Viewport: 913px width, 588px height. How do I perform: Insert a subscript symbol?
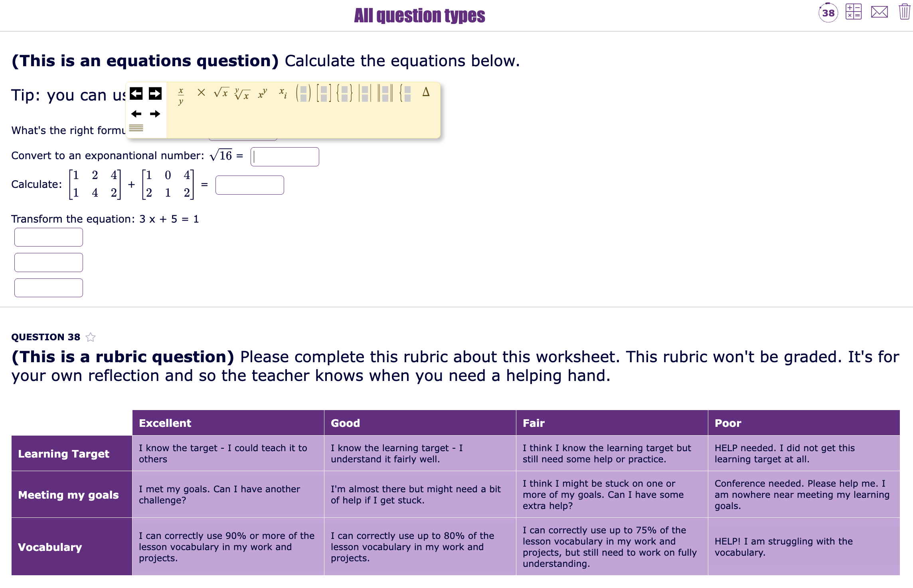(x=283, y=93)
